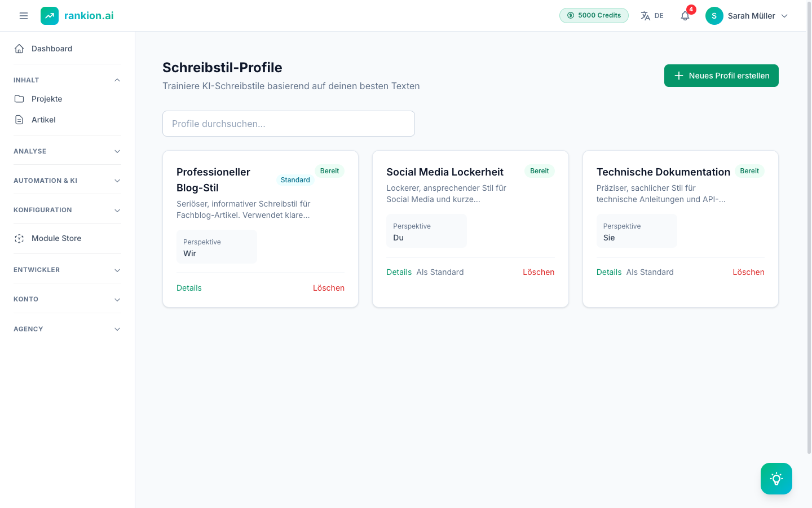Image resolution: width=812 pixels, height=508 pixels.
Task: Delete the Technische Dokumentation profile
Action: click(x=748, y=272)
